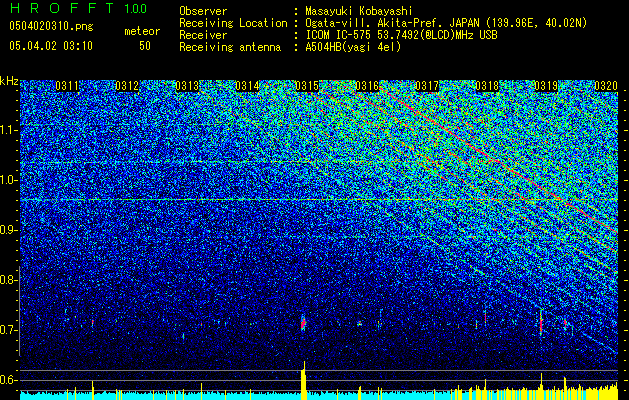
Task: Click the 0.9 frequency axis label
Action: (7, 230)
